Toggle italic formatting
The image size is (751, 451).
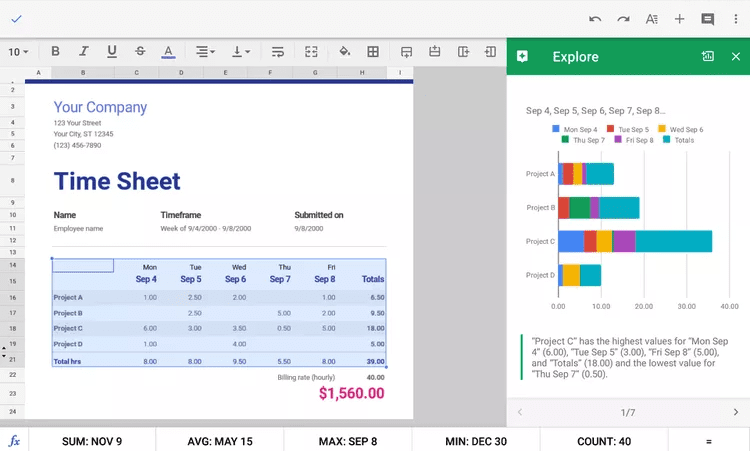84,51
